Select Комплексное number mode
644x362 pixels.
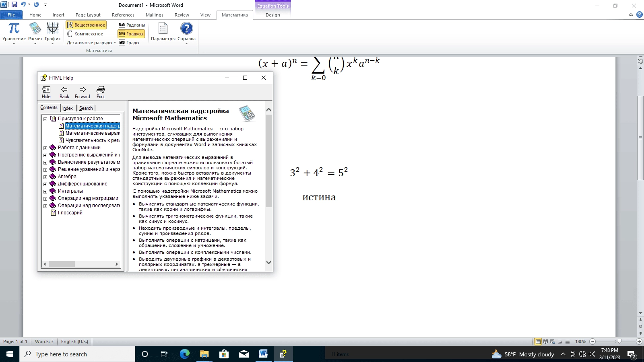click(85, 34)
